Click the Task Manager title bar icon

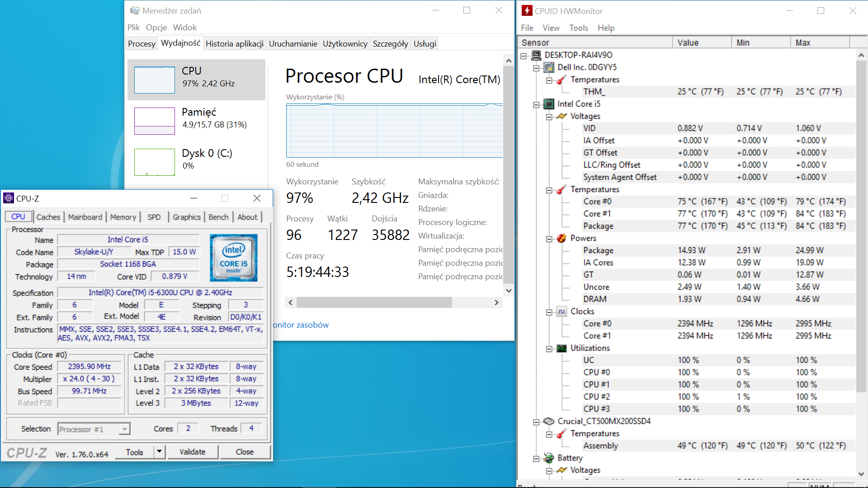[x=134, y=10]
